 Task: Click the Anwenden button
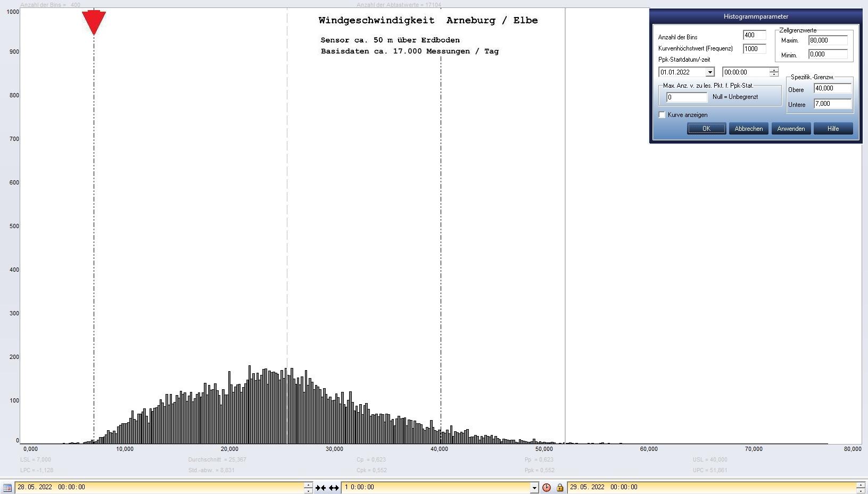pos(791,129)
